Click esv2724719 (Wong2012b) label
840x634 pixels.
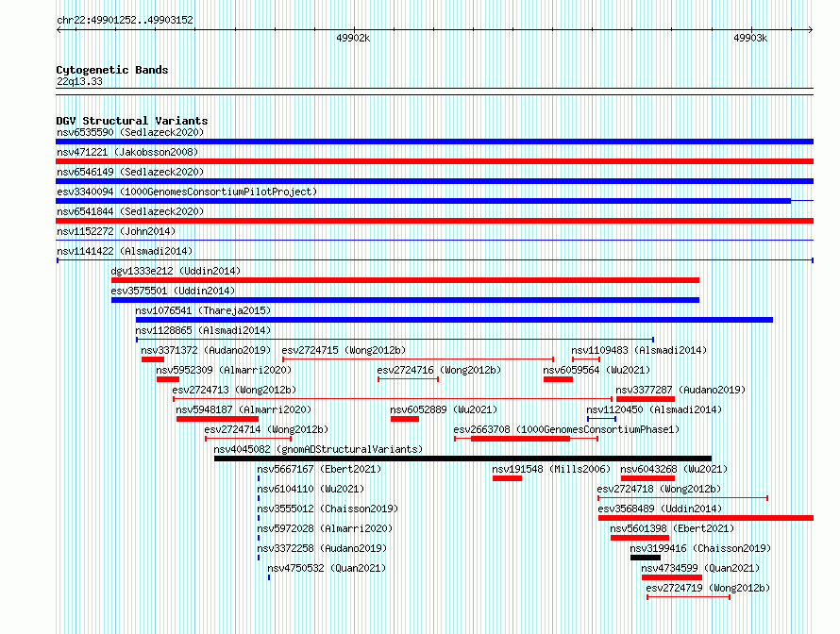(x=708, y=588)
